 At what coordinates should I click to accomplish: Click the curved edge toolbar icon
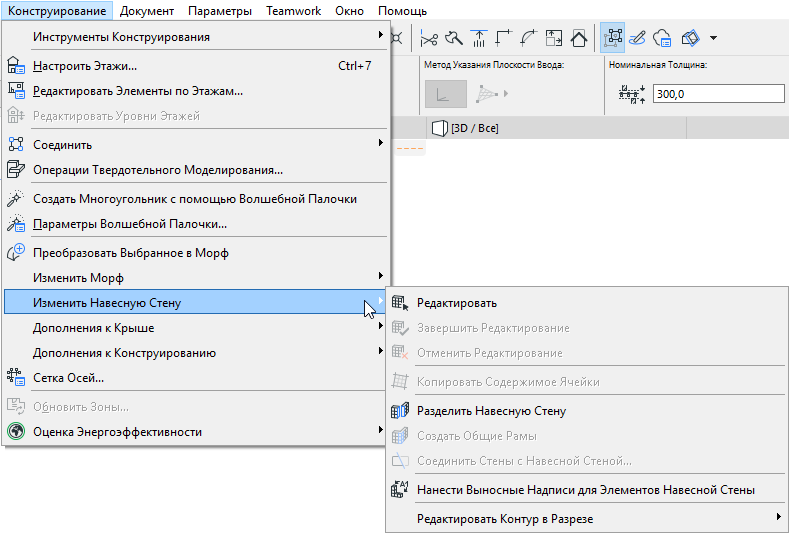(528, 38)
